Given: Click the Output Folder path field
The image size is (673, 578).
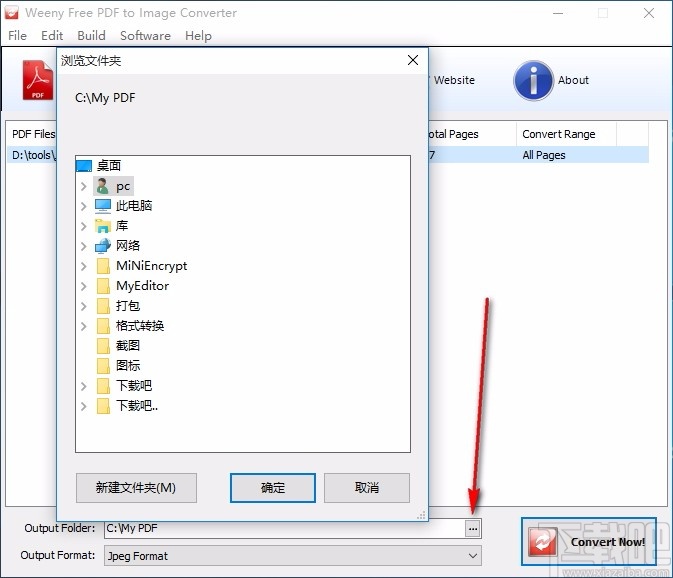Looking at the screenshot, I should click(285, 528).
